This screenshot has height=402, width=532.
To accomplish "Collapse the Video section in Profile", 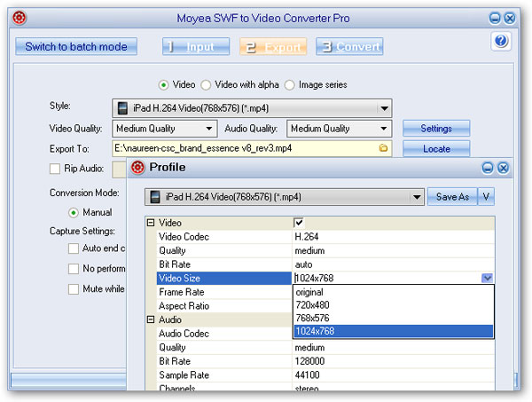I will 151,223.
